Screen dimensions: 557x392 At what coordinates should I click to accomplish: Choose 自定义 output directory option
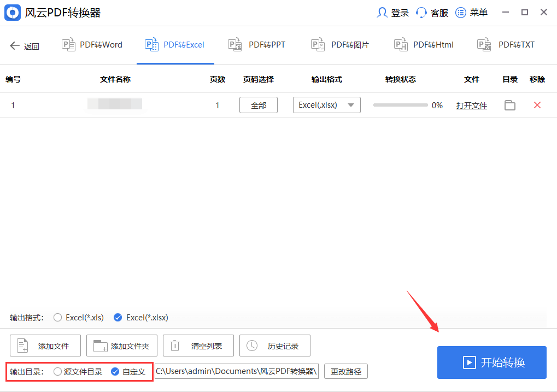tap(115, 372)
